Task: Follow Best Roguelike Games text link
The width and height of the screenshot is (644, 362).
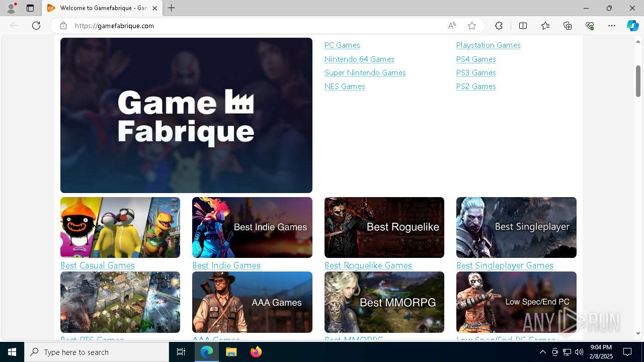Action: [368, 265]
